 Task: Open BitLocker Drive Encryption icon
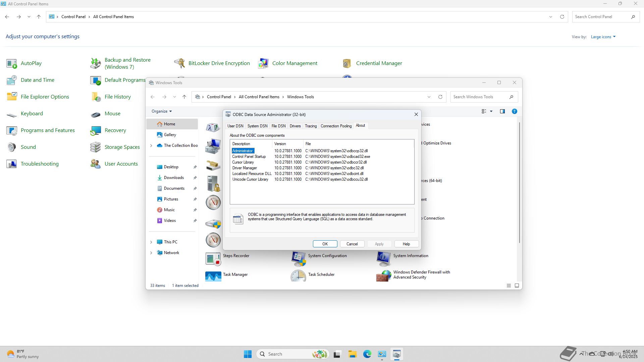point(180,63)
